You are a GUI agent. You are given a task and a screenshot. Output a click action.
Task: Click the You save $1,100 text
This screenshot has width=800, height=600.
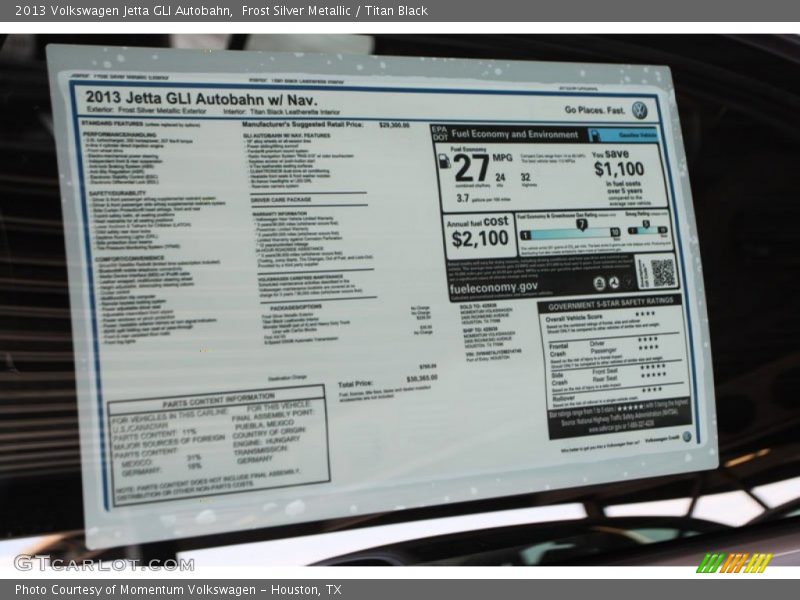coord(618,164)
